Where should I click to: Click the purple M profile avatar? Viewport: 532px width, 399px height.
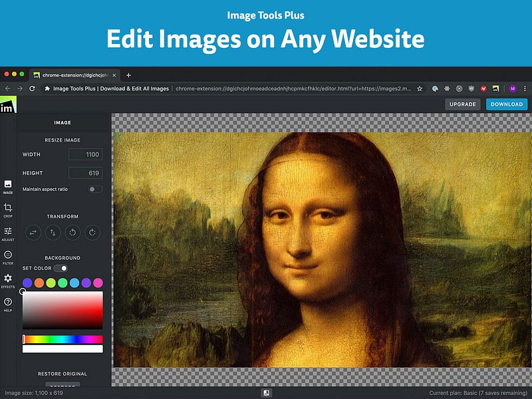513,88
